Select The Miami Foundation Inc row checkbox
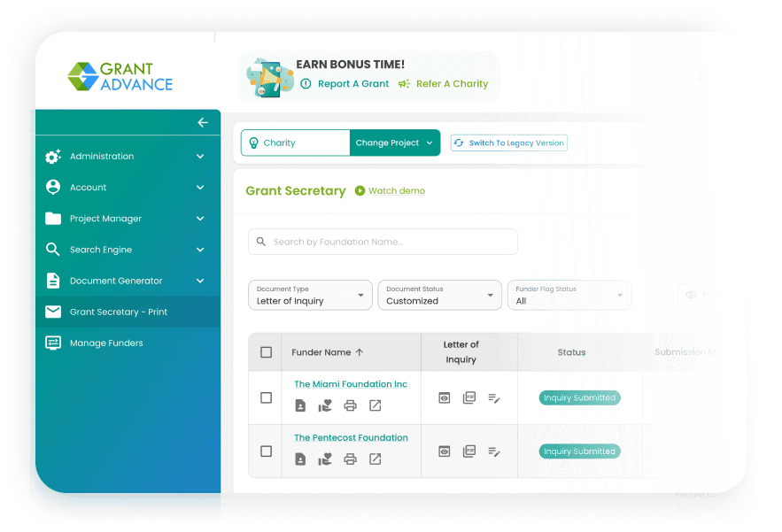The image size is (782, 532). click(x=267, y=397)
